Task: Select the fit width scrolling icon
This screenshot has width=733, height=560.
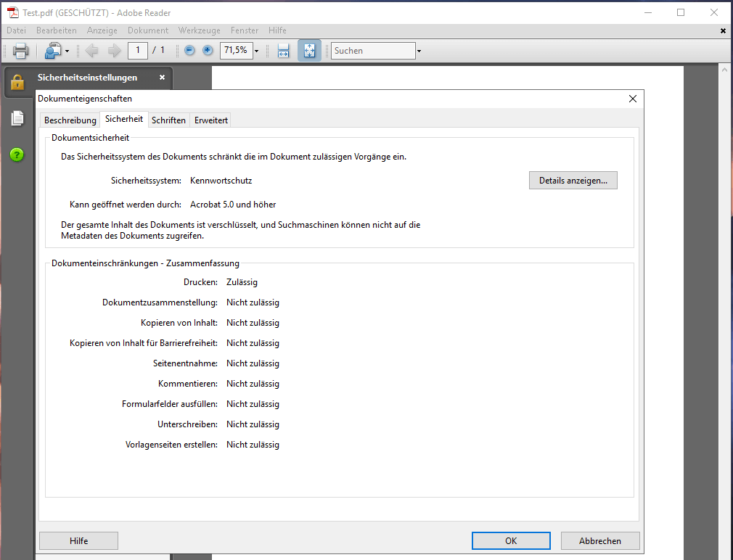Action: [x=283, y=51]
